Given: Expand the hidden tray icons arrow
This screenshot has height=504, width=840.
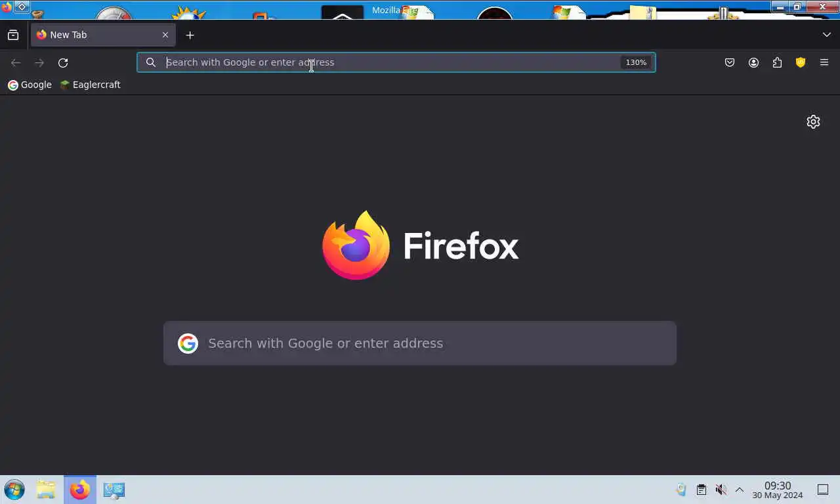Looking at the screenshot, I should pos(739,490).
